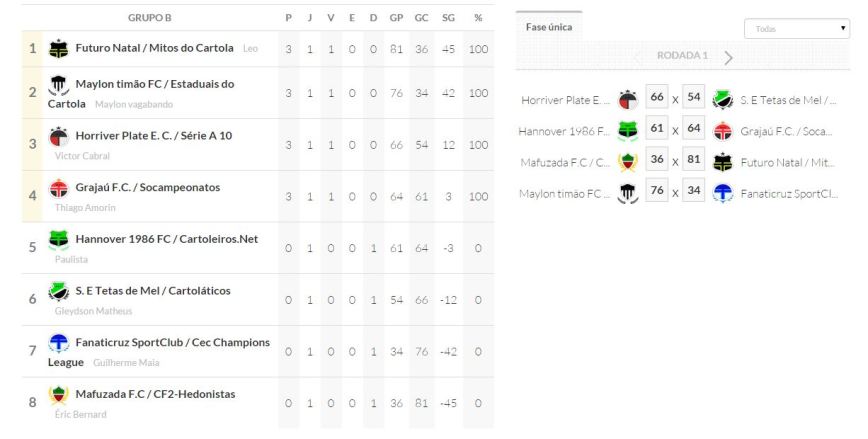Viewport: 868px width, 439px height.
Task: Click the Maylon timão FC crest in standings
Action: pos(59,85)
